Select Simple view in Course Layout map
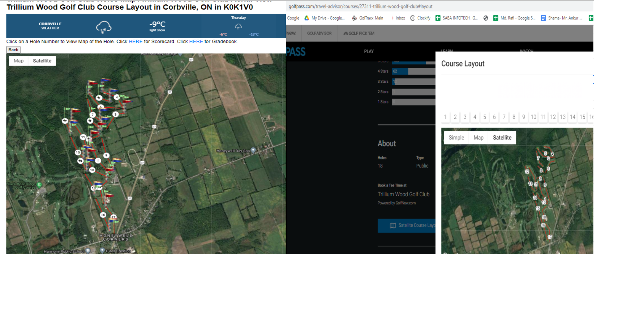 point(456,138)
